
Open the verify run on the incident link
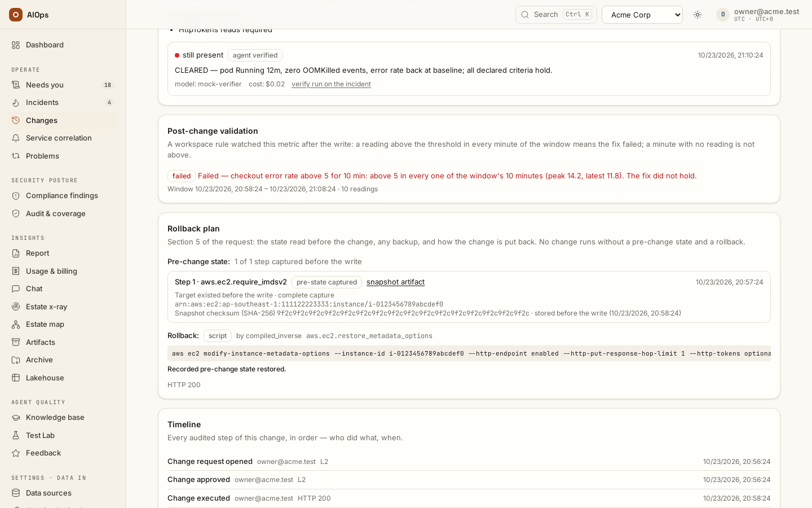click(331, 84)
